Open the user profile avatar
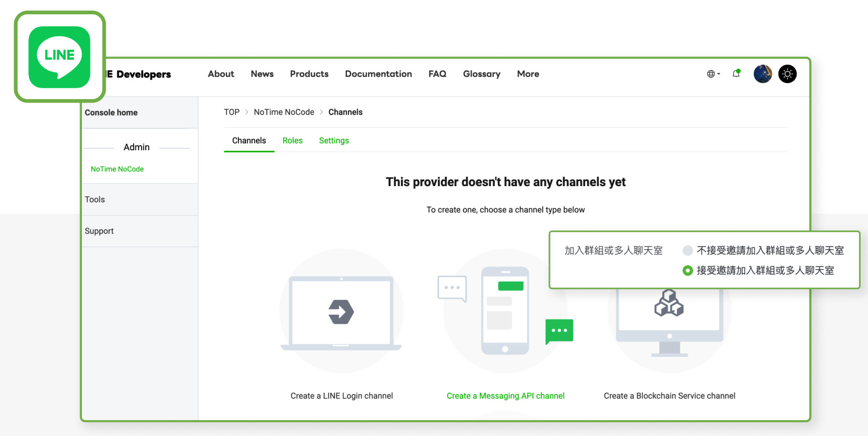This screenshot has height=436, width=868. [x=763, y=74]
